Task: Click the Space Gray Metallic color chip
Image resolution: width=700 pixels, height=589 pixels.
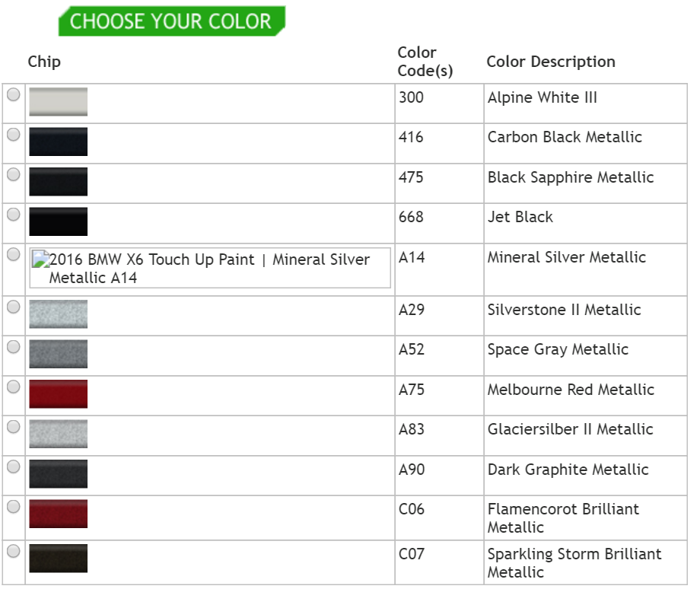Action: click(58, 354)
